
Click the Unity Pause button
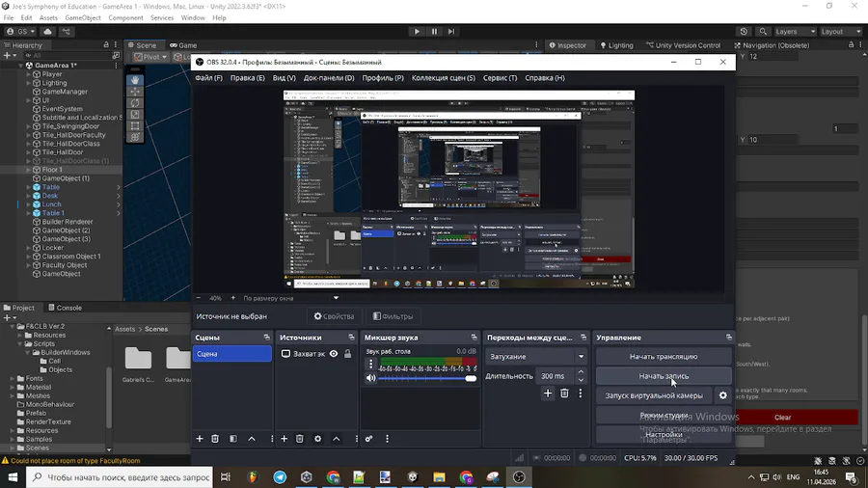point(435,32)
